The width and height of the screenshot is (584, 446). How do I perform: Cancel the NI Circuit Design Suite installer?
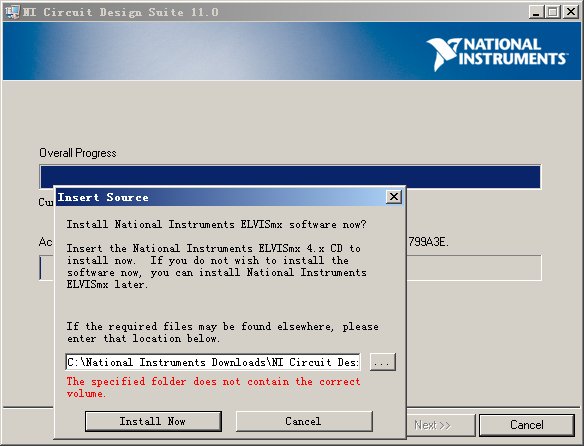tap(527, 425)
